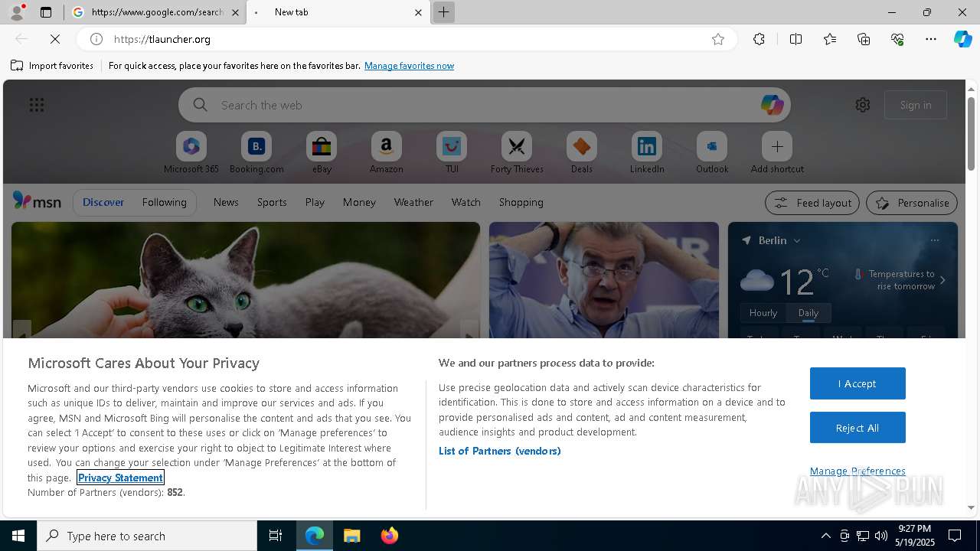Open Forty Thieves shortcut
The height and width of the screenshot is (551, 980).
[517, 152]
